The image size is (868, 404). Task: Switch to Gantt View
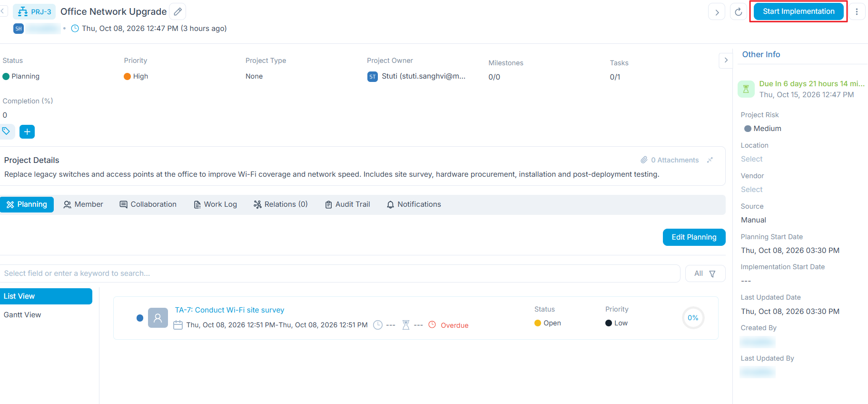click(22, 315)
